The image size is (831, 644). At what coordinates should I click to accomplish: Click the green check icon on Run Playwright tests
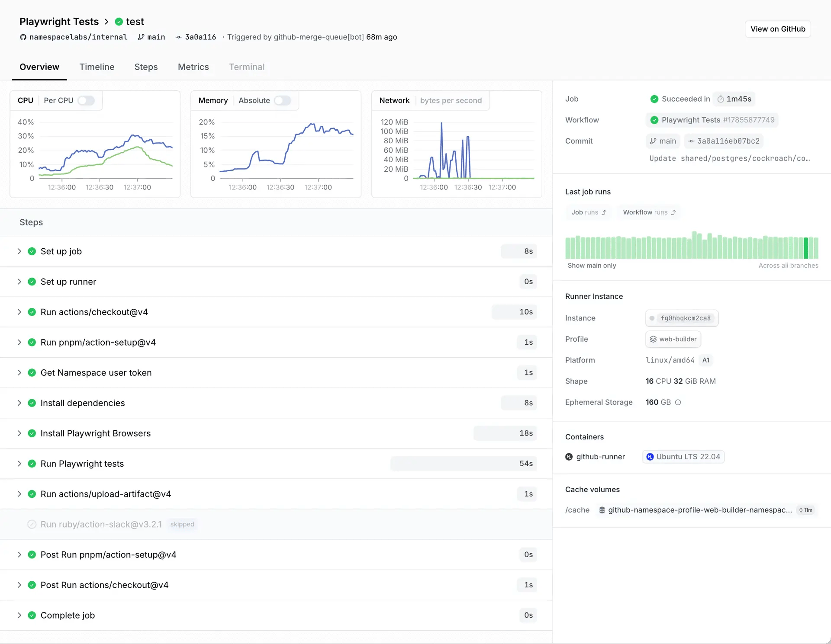pyautogui.click(x=32, y=463)
